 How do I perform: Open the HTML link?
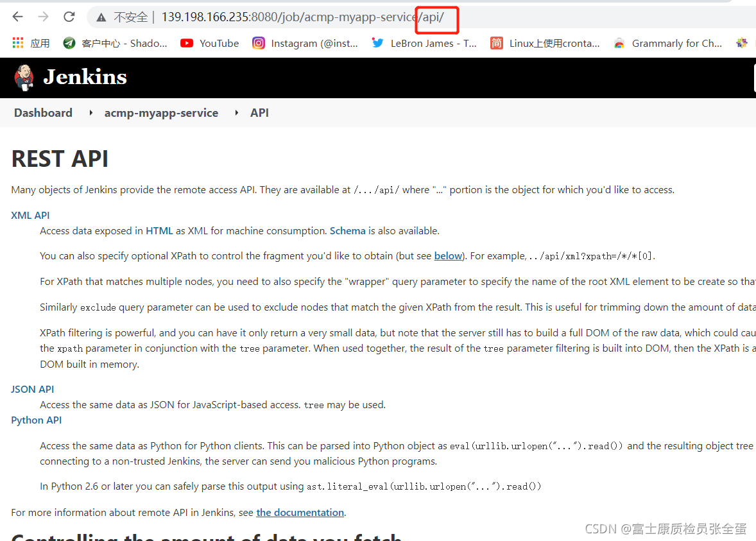pyautogui.click(x=159, y=230)
